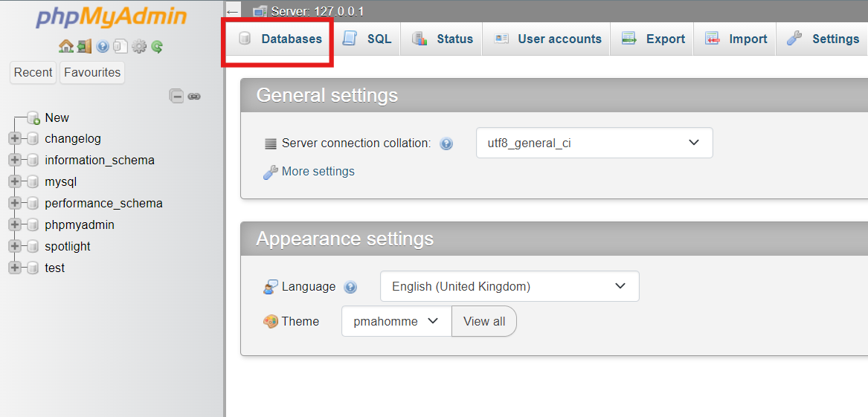Select the information_schema database name
Viewport: 868px width, 417px height.
(100, 161)
